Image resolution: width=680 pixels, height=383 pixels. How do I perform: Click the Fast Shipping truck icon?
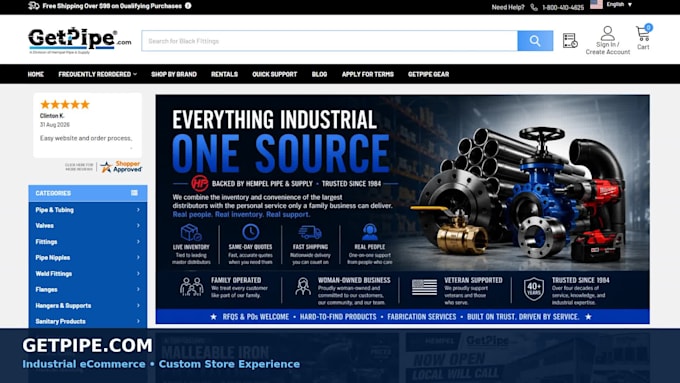(x=310, y=232)
